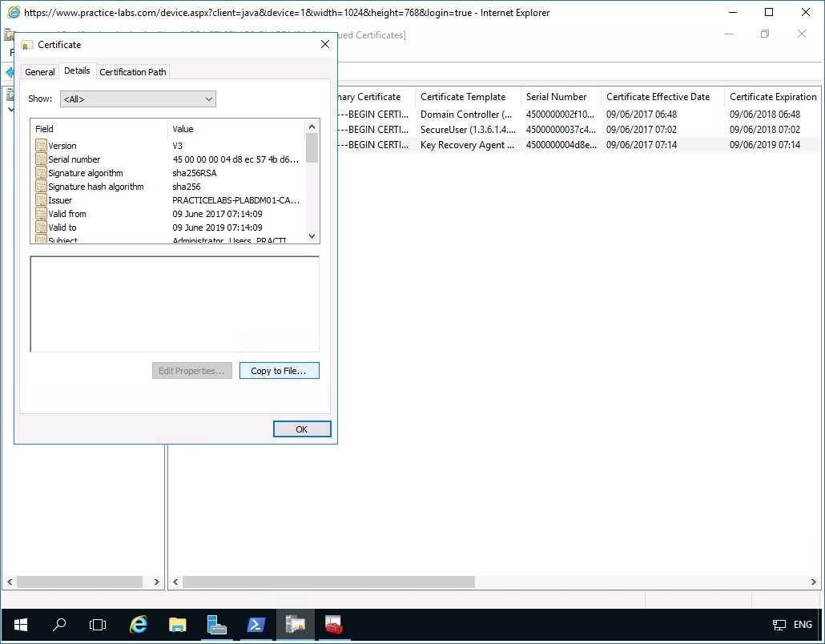Screen dimensions: 825x644
Task: Open the Certification Path tab
Action: click(x=133, y=71)
